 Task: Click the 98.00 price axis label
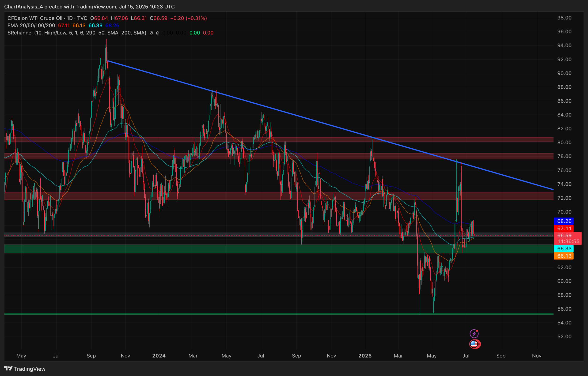[564, 18]
